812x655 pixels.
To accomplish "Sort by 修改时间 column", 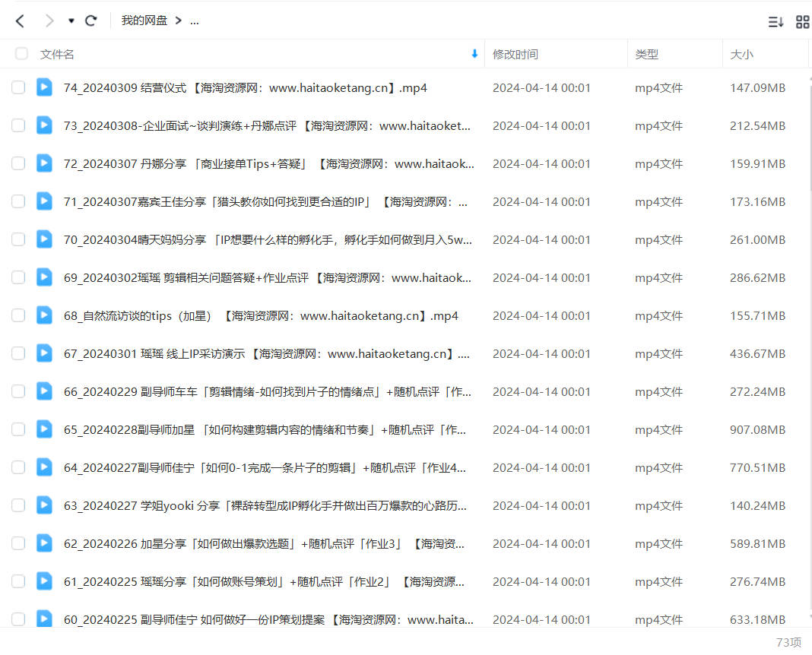I will pos(515,54).
